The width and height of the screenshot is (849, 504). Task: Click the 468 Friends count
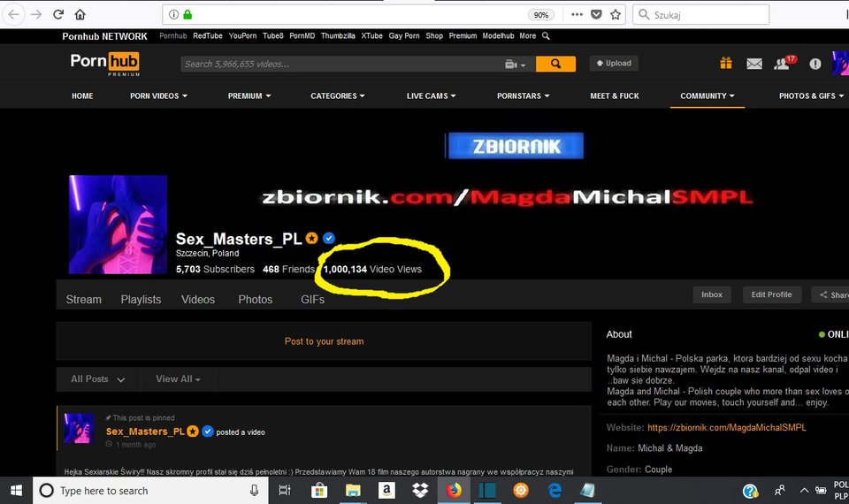288,269
